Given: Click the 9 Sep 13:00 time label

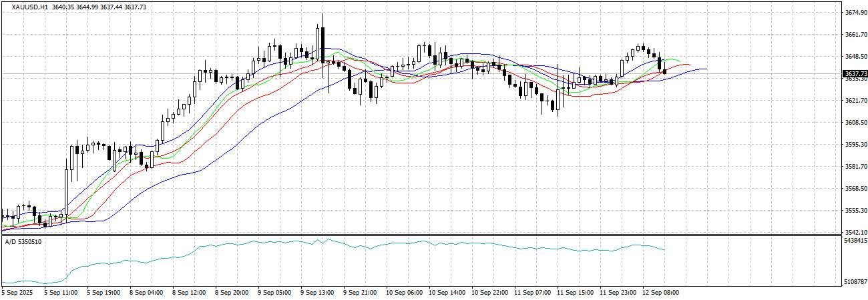Looking at the screenshot, I should (x=317, y=293).
